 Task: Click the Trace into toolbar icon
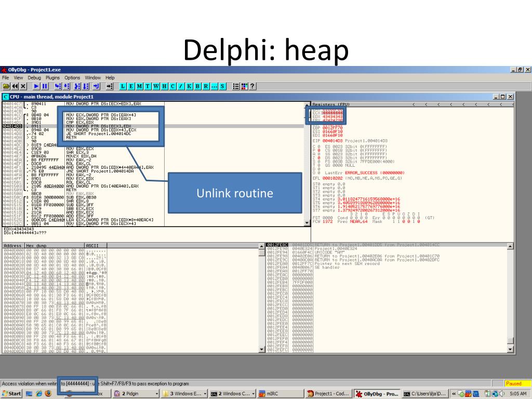click(78, 86)
